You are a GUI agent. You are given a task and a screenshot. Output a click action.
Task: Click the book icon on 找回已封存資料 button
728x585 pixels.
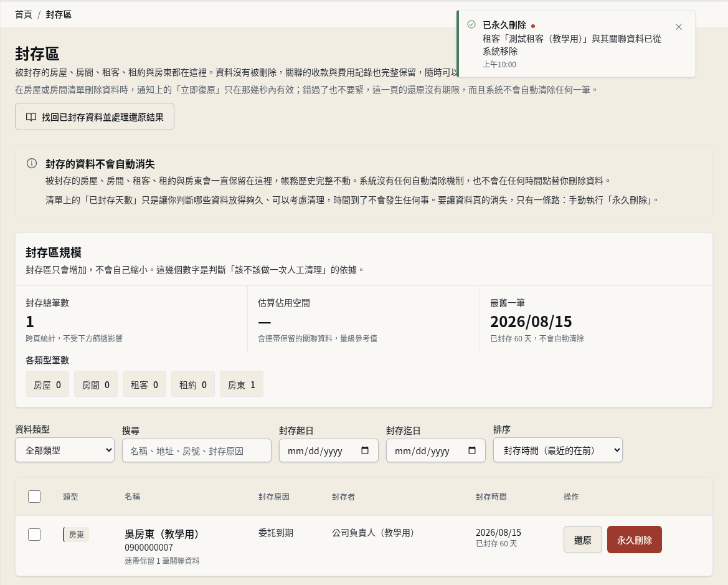[x=31, y=117]
